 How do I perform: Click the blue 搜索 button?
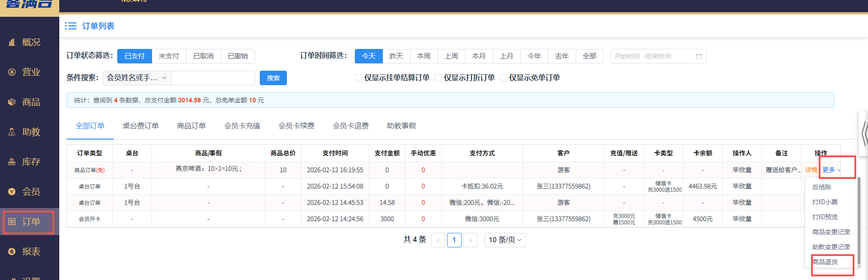point(273,78)
